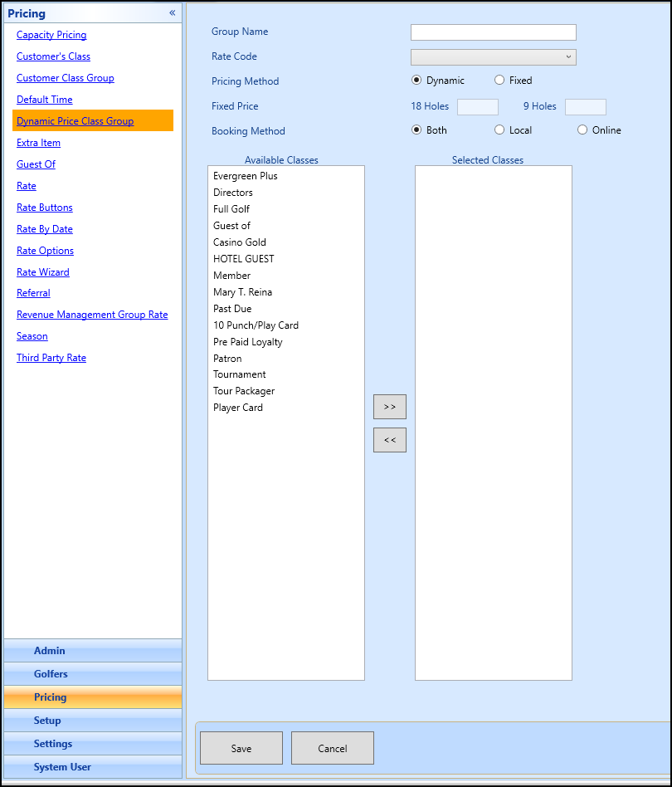Open the System User section
The width and height of the screenshot is (672, 787).
(x=93, y=767)
